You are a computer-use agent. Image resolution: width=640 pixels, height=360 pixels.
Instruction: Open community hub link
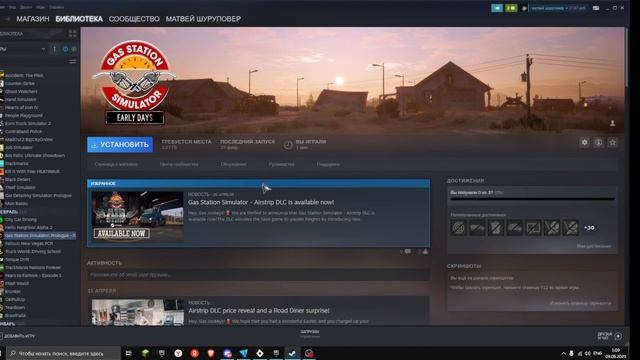179,164
